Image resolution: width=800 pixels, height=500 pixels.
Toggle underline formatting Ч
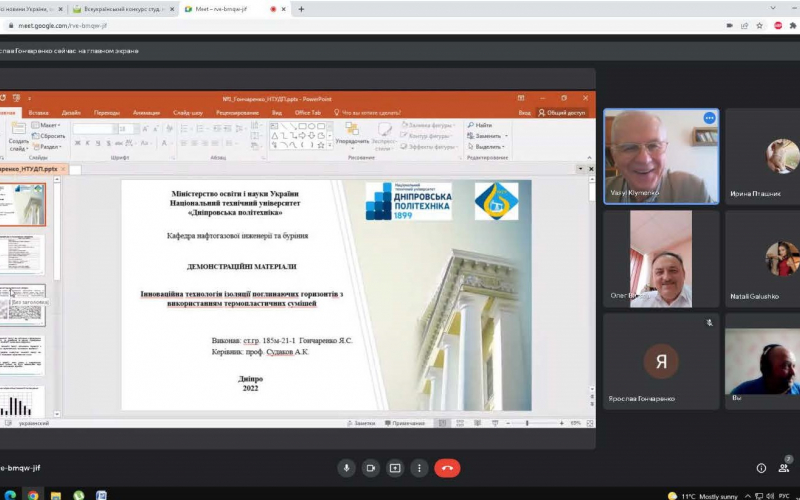tap(98, 143)
